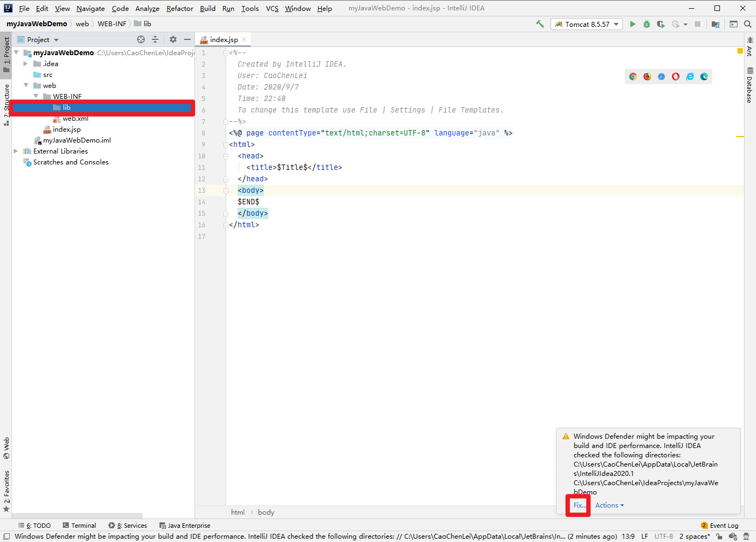
Task: Click the yellow inspection indicator square
Action: 740,51
